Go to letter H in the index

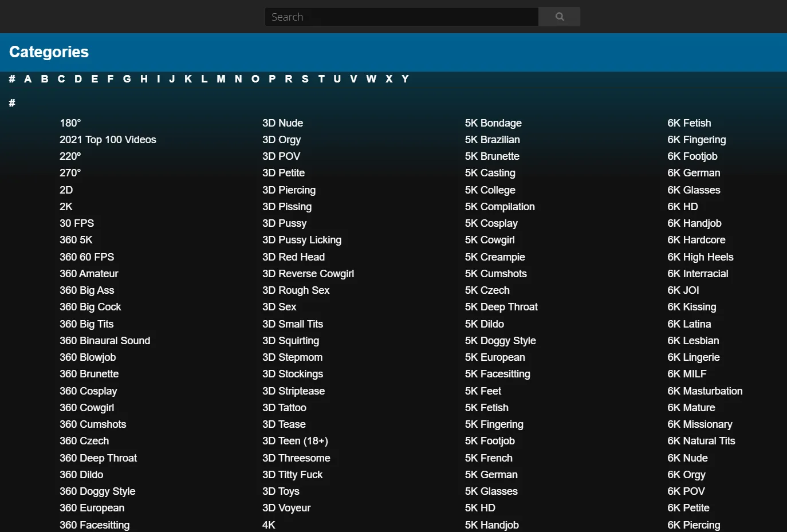[144, 79]
